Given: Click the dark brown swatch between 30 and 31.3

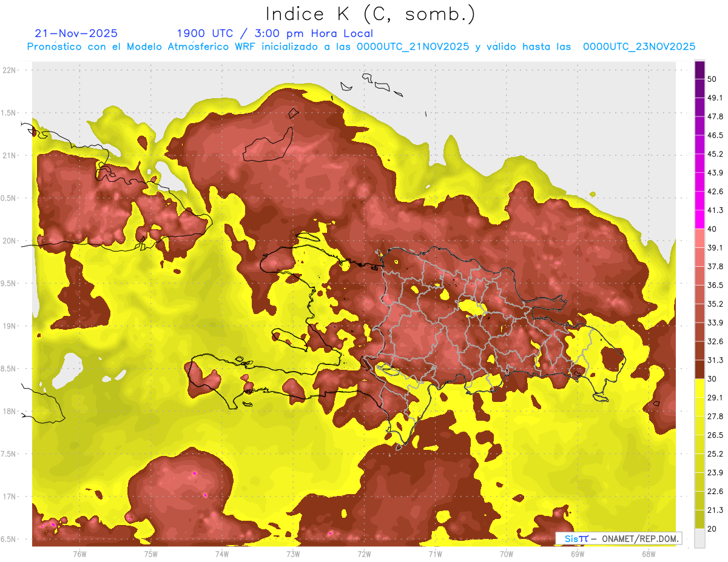Looking at the screenshot, I should click(x=699, y=369).
